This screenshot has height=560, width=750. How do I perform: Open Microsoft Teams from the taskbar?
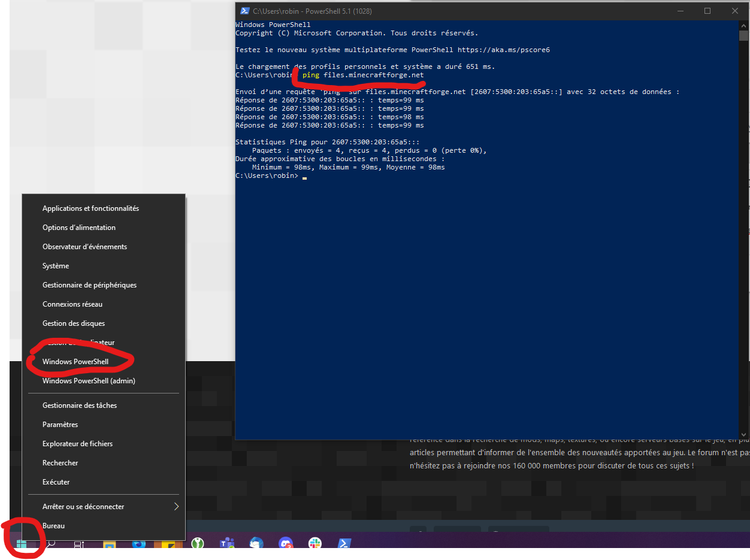click(x=227, y=544)
